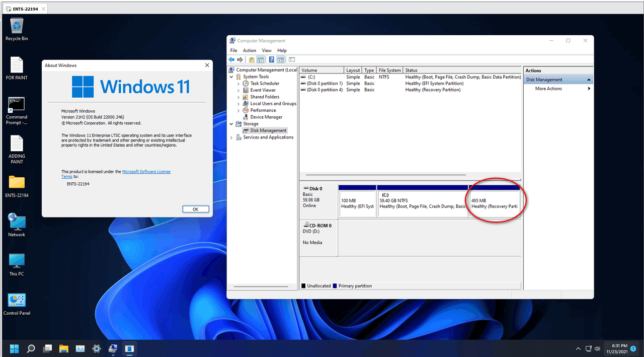Sort by the Volume column header
Image resolution: width=644 pixels, height=357 pixels.
pos(322,70)
